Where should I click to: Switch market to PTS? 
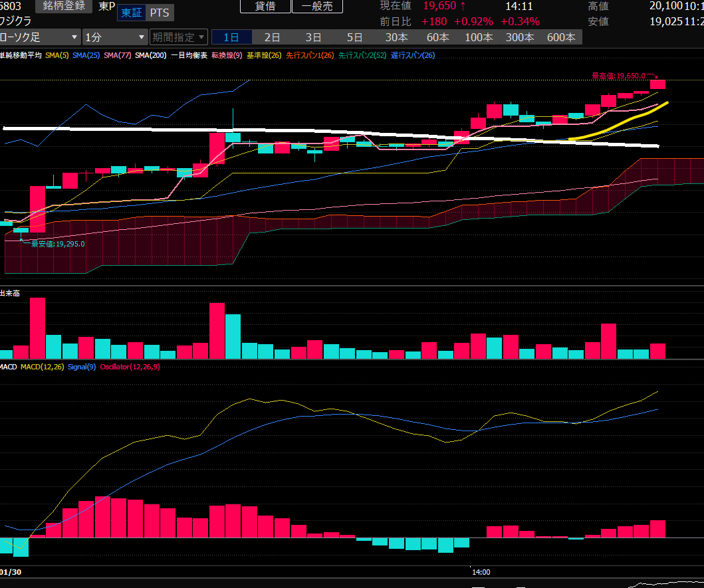coord(159,13)
